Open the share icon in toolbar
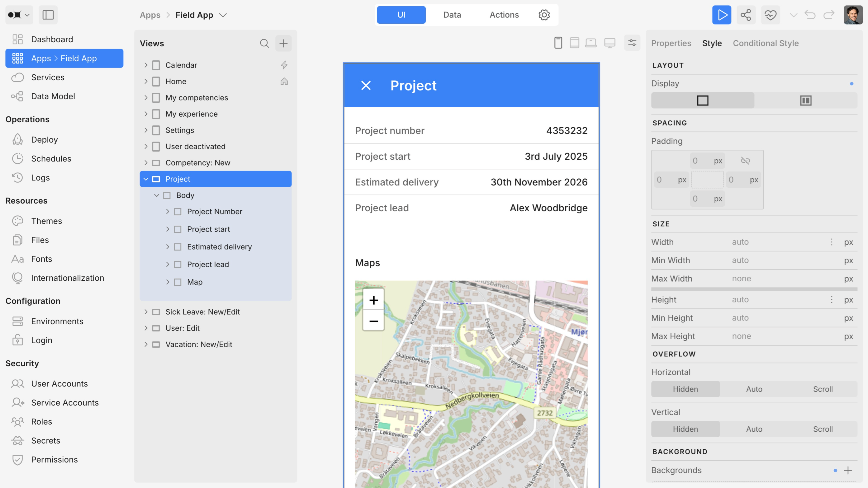Image resolution: width=868 pixels, height=488 pixels. 746,15
